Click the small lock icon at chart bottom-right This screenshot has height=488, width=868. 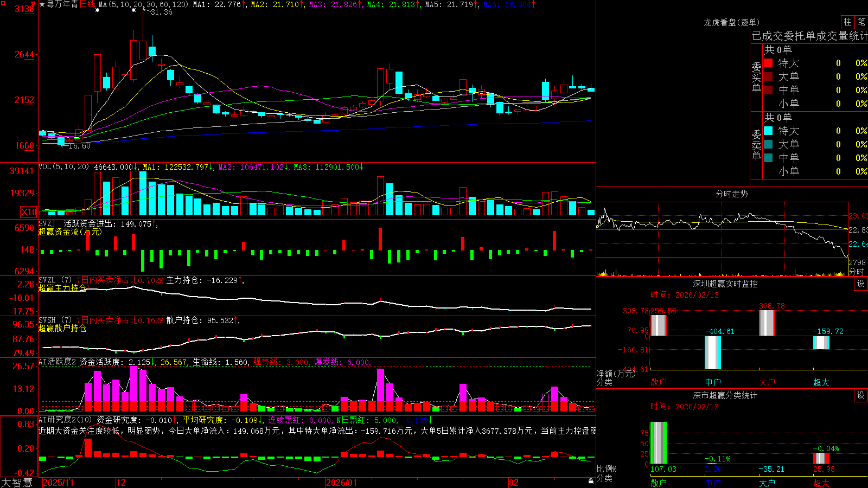point(591,481)
